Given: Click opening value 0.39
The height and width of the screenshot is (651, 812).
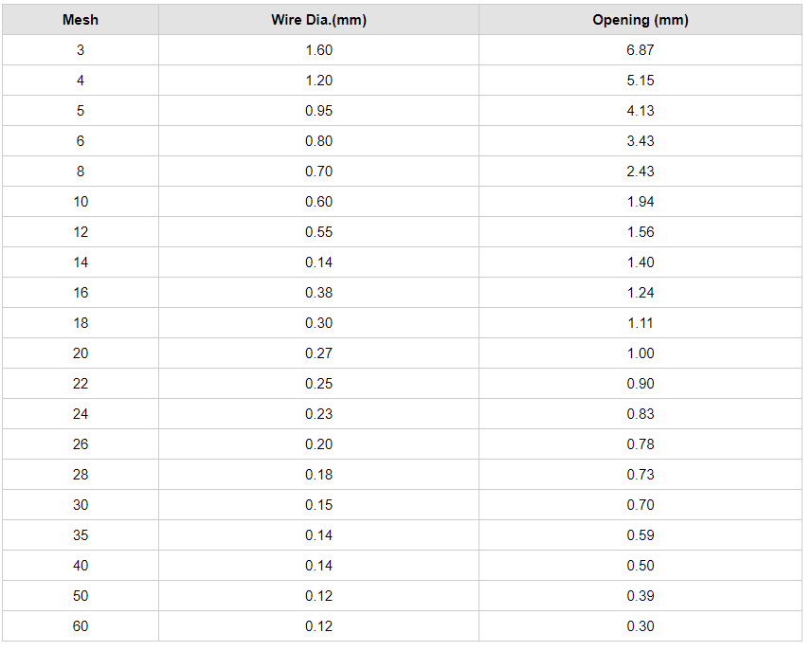Looking at the screenshot, I should 641,596.
